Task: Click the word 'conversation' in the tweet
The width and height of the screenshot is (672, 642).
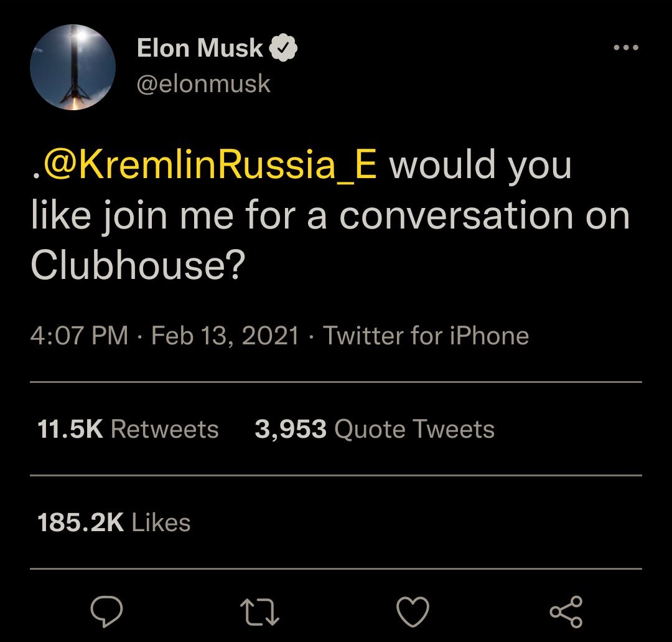Action: coord(457,216)
